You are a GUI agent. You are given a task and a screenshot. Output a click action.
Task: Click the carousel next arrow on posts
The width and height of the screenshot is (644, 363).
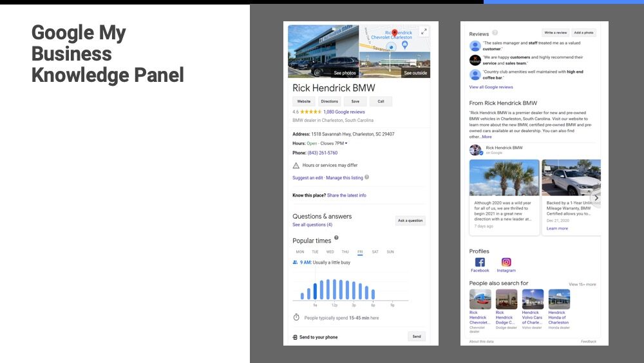click(596, 198)
